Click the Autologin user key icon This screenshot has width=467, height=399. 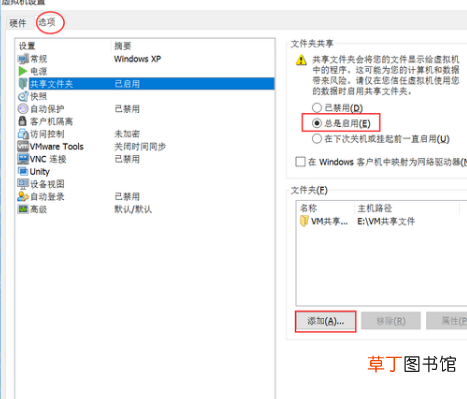point(23,196)
